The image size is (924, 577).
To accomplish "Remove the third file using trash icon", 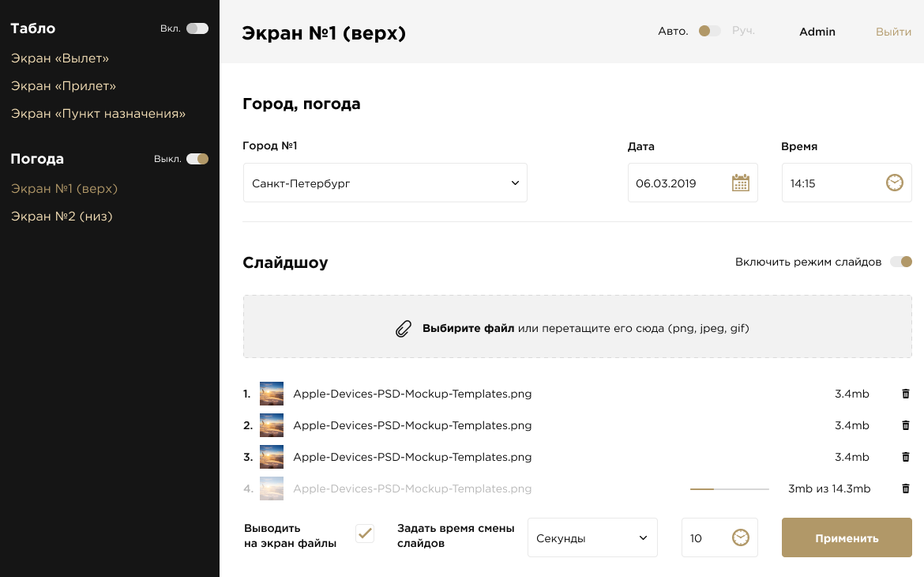I will point(906,457).
